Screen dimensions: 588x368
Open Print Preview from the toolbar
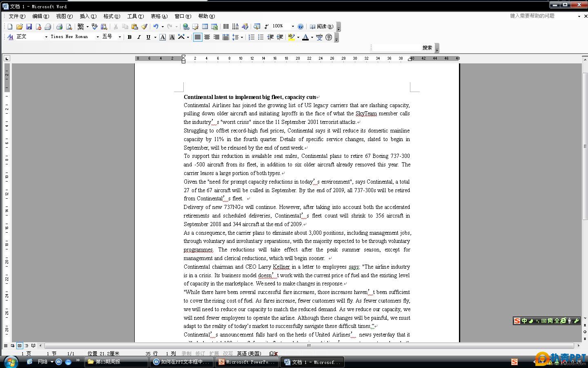(x=69, y=27)
